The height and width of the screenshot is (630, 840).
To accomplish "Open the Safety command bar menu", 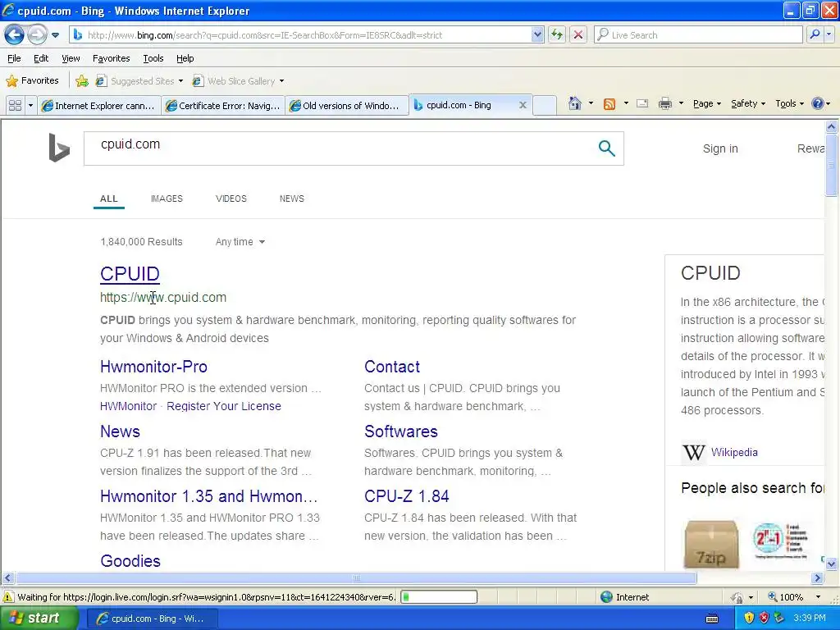I will (x=748, y=104).
